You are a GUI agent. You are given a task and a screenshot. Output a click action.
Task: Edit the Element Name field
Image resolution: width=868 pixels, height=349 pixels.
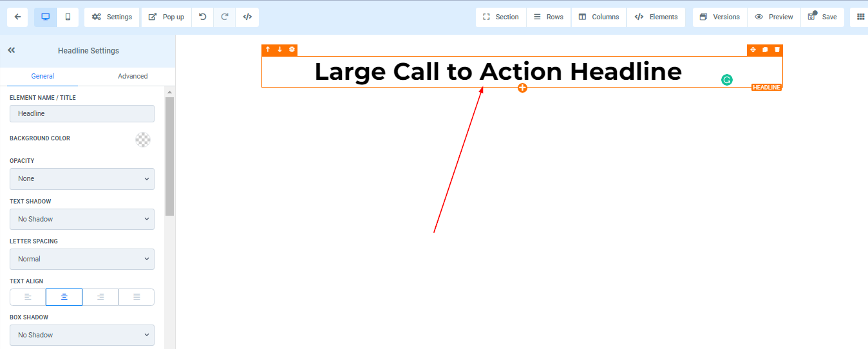[x=82, y=113]
